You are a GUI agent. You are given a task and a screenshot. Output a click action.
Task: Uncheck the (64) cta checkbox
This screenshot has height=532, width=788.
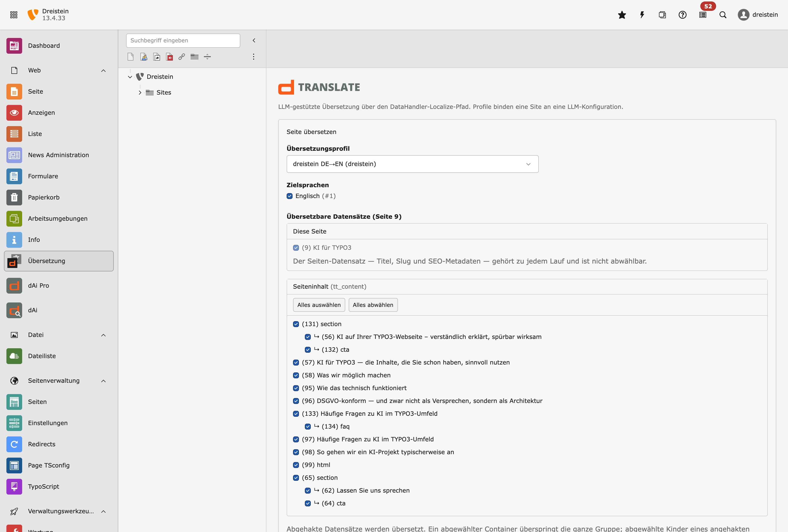click(308, 503)
